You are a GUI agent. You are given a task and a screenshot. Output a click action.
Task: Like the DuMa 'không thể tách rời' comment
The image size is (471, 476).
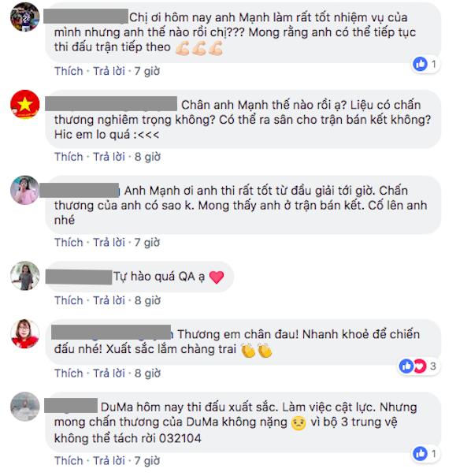(69, 461)
